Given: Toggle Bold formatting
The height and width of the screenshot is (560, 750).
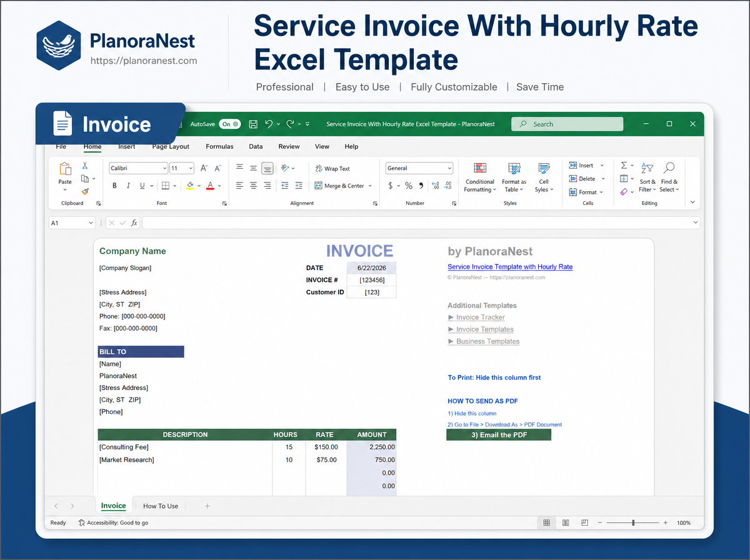Looking at the screenshot, I should pos(114,186).
